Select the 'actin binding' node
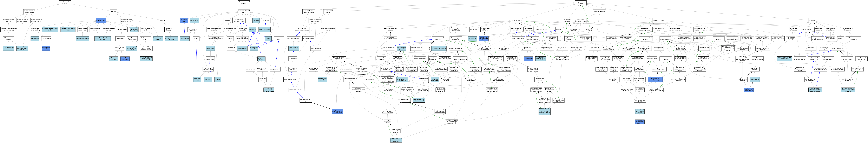Viewport: 868px width, 143px height. (x=35, y=39)
